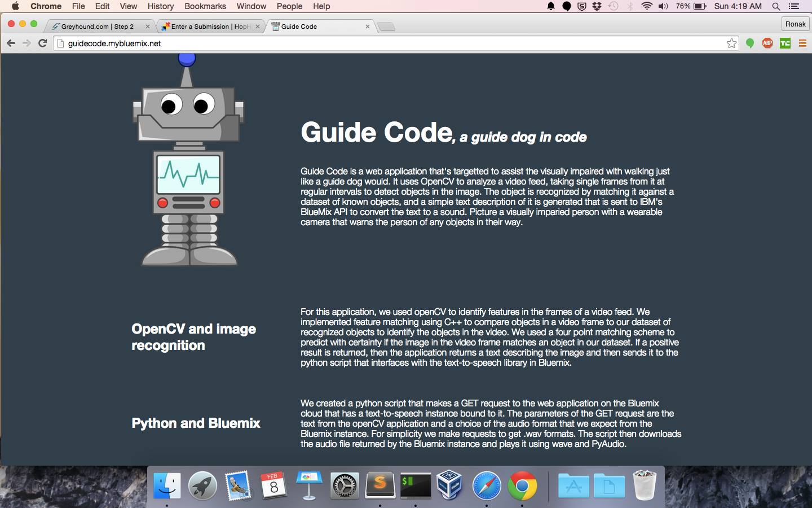Open the Trash in the dock

(x=645, y=485)
